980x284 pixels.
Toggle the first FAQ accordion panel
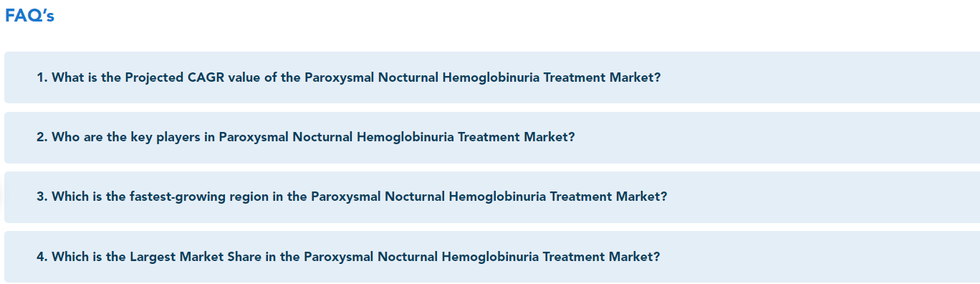[x=492, y=77]
